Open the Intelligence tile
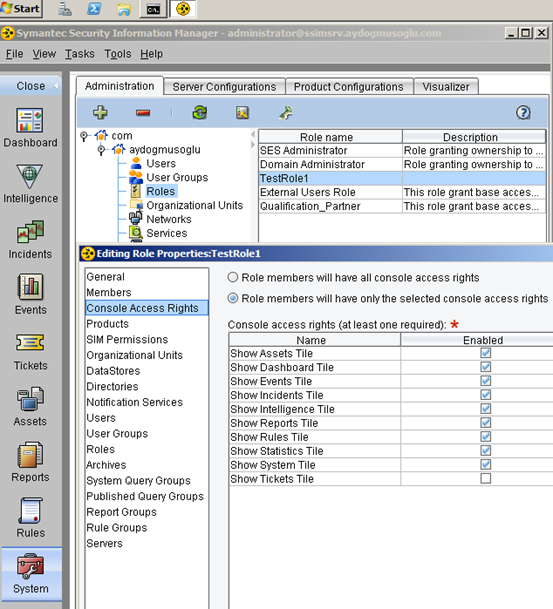 coord(30,184)
